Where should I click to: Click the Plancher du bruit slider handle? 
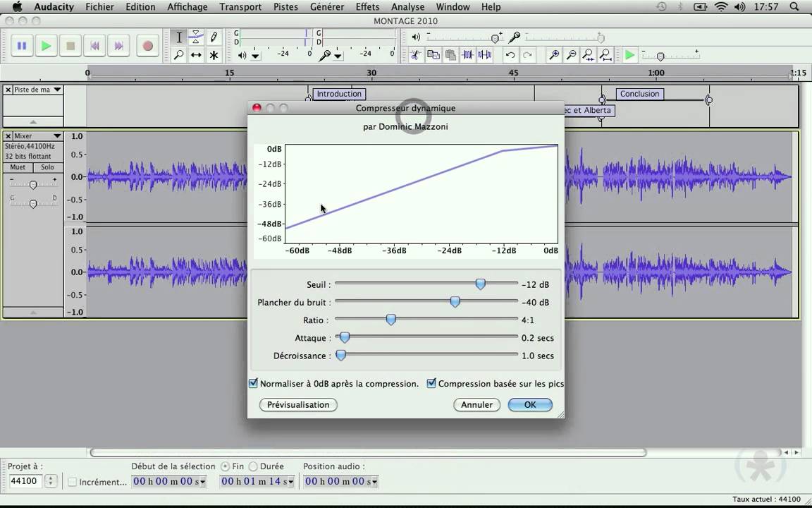(x=455, y=302)
